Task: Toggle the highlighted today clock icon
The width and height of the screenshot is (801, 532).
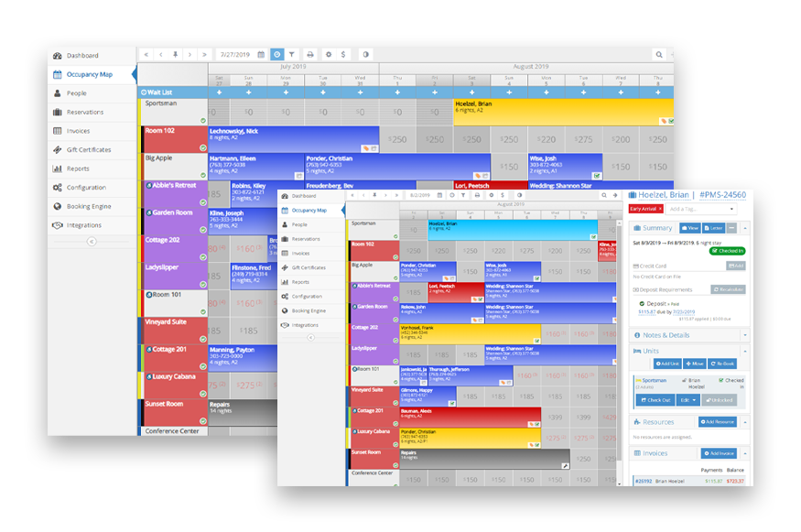Action: point(276,54)
